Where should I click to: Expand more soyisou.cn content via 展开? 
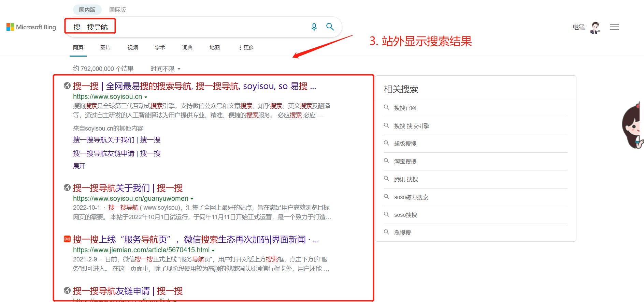[79, 166]
